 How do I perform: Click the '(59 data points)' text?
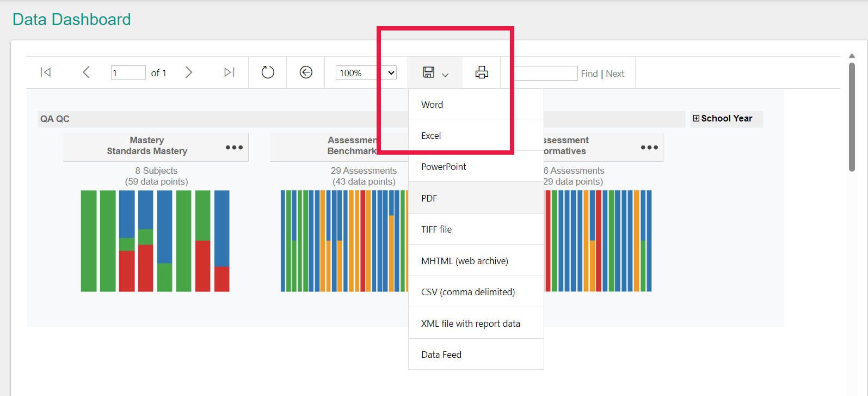pyautogui.click(x=156, y=181)
